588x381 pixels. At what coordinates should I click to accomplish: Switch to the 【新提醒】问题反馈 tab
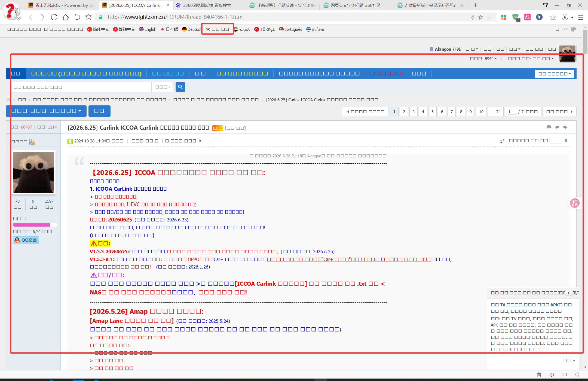tap(283, 5)
